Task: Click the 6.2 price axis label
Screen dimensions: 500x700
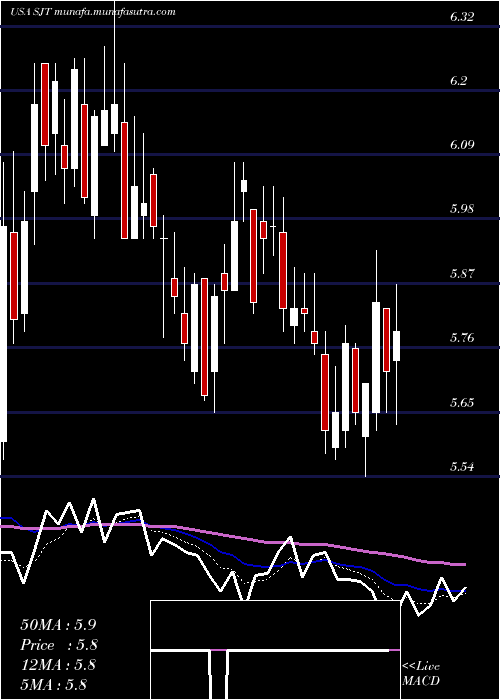Action: point(458,81)
